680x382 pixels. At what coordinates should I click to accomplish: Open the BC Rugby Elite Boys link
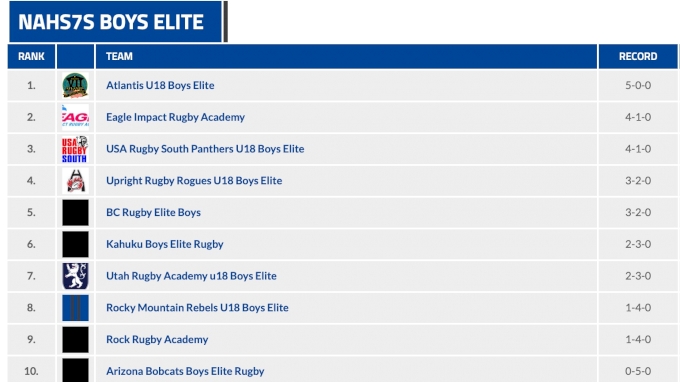pos(153,212)
